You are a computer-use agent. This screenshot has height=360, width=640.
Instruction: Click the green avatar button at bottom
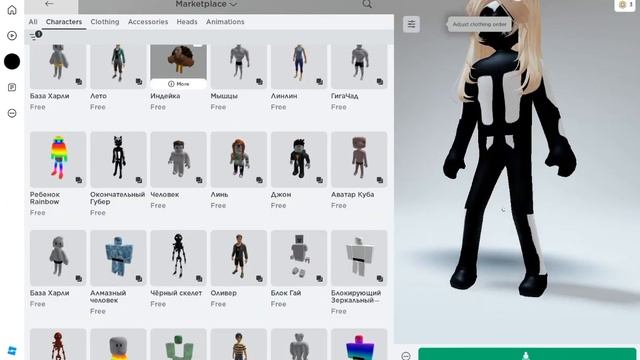[x=527, y=354]
